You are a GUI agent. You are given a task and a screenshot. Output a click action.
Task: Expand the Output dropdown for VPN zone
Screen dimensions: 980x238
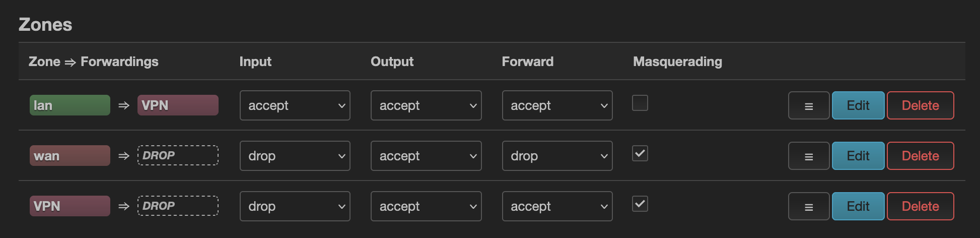[x=426, y=206]
